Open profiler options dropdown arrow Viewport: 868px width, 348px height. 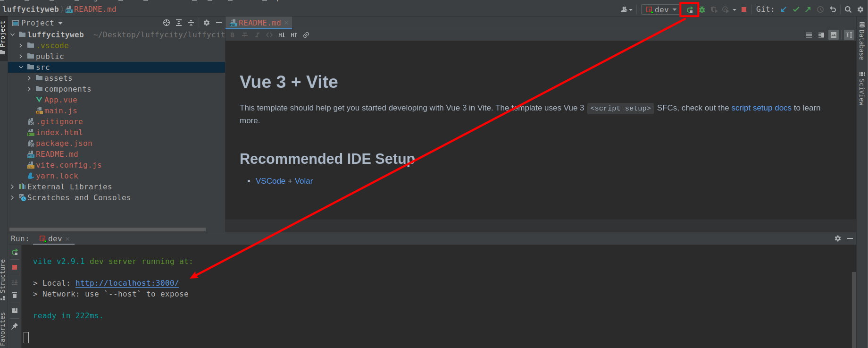tap(734, 10)
